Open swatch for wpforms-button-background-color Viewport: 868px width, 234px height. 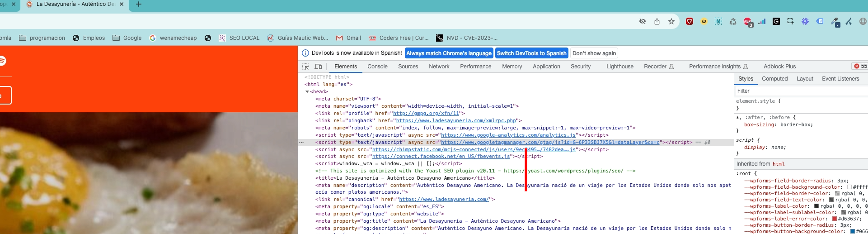pyautogui.click(x=853, y=231)
